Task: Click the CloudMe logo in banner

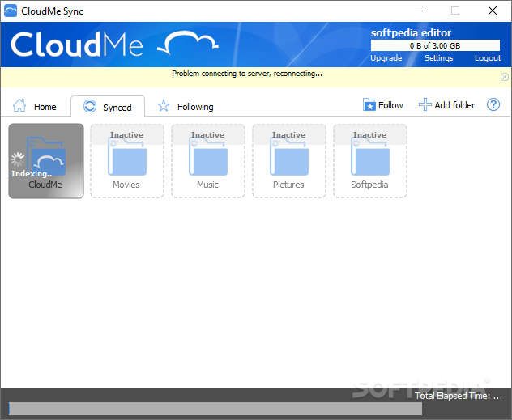Action: (x=114, y=45)
